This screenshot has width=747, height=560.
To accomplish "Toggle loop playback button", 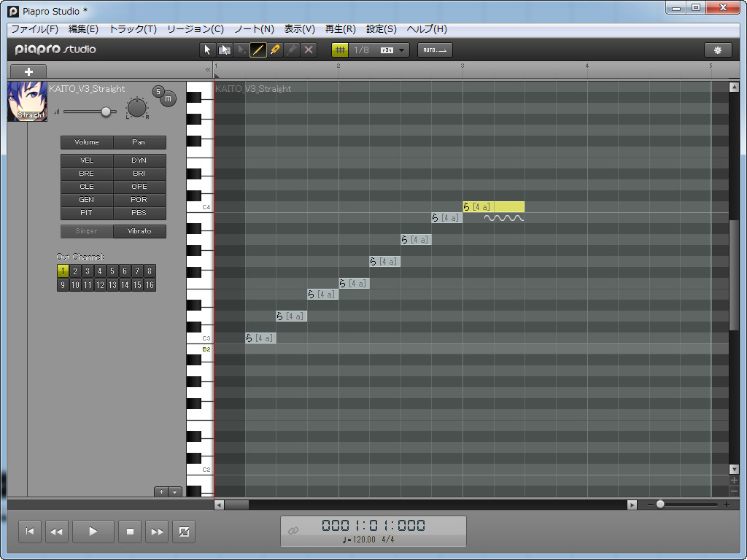I will 184,532.
